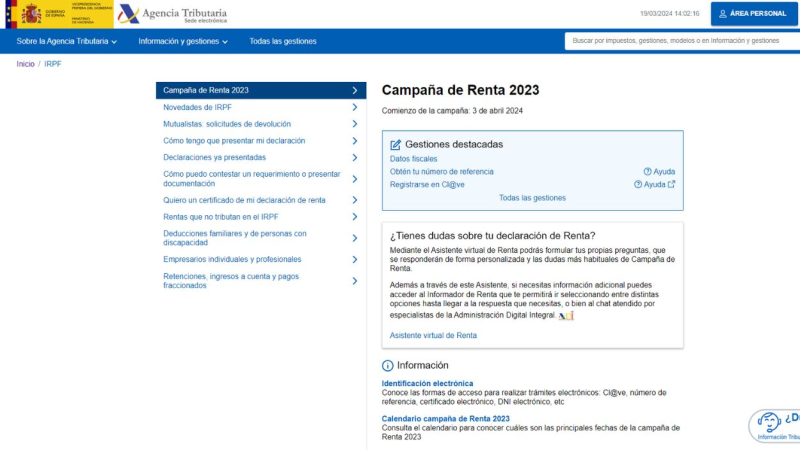
Task: Click the chevron next to Novedades de IRPF
Action: point(355,107)
